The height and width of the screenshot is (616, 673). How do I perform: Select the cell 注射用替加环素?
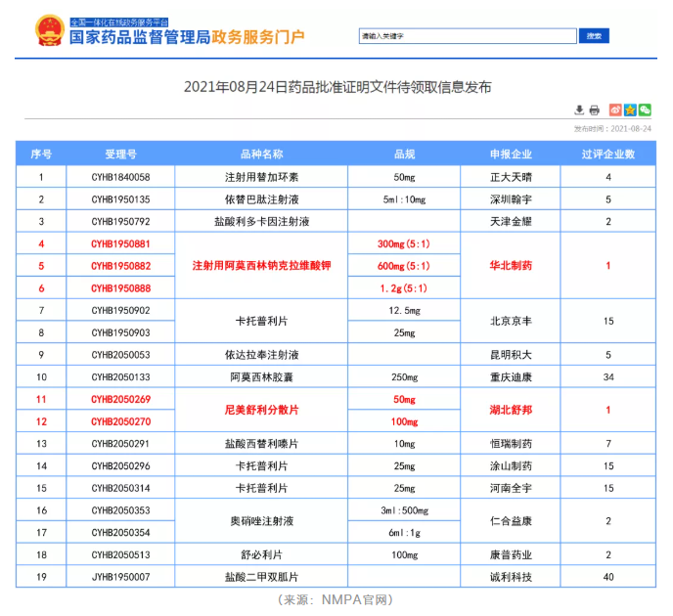pyautogui.click(x=261, y=177)
